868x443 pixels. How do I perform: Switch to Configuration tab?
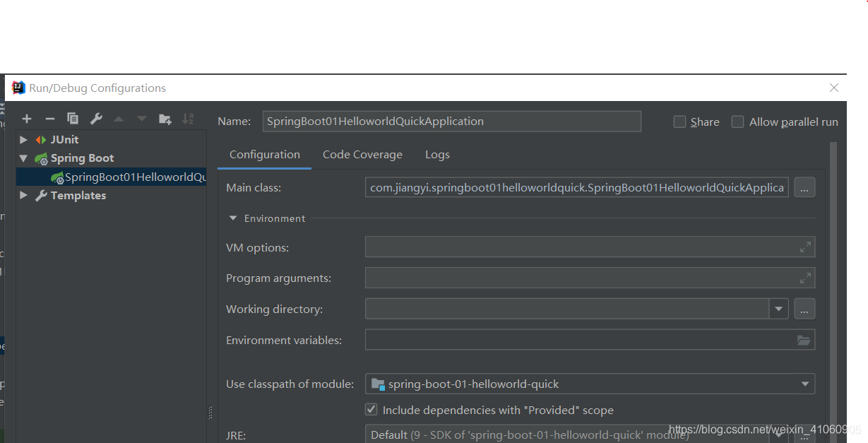pyautogui.click(x=265, y=154)
